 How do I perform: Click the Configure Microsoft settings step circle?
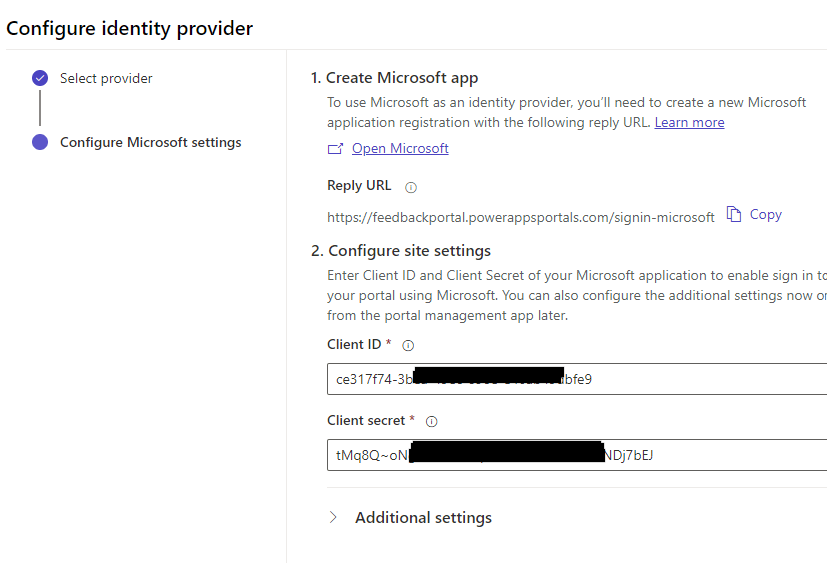click(40, 142)
